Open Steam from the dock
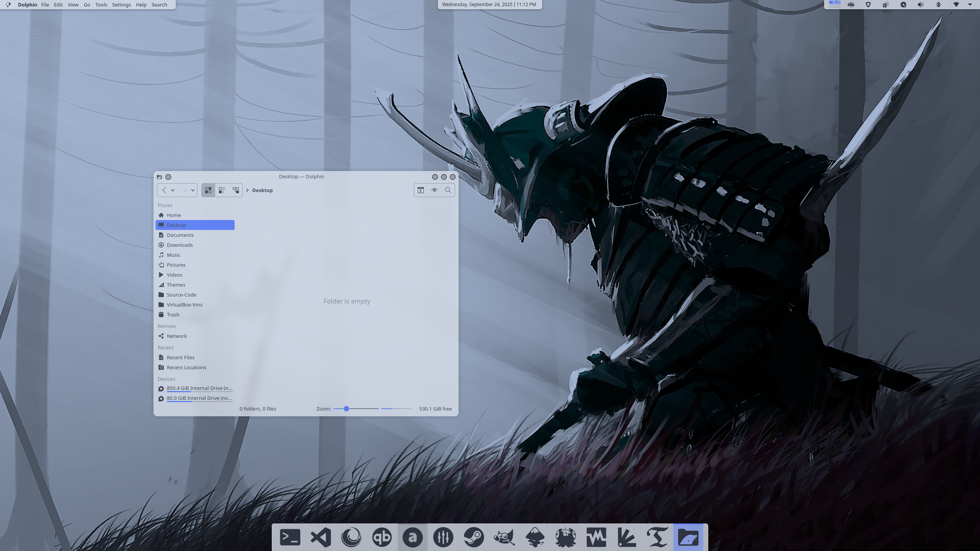Image resolution: width=980 pixels, height=551 pixels. (474, 537)
